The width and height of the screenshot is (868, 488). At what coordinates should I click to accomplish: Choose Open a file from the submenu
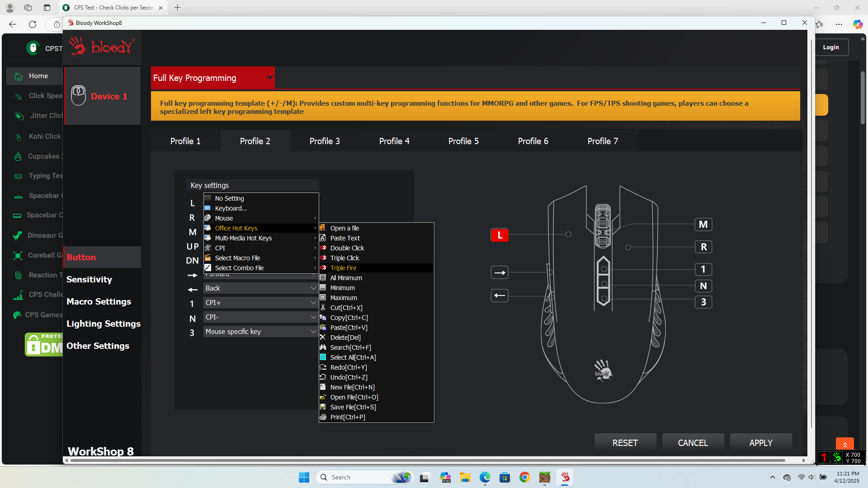(x=376, y=228)
